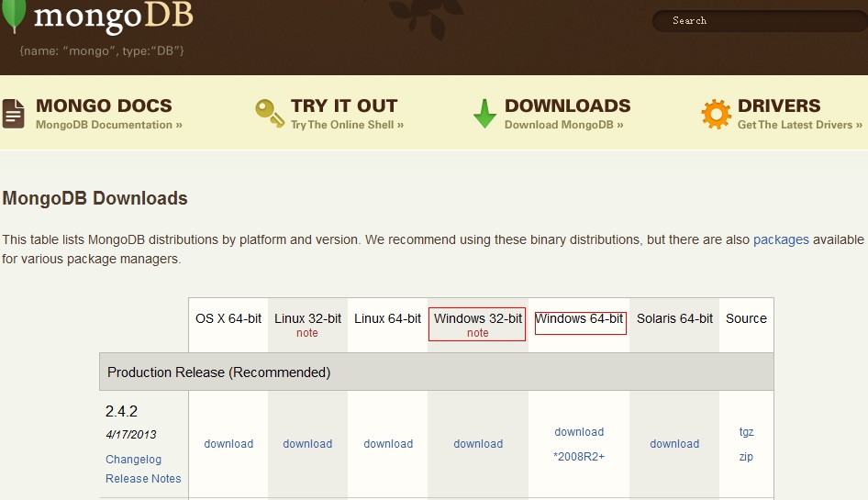Screen dimensions: 868x500
Task: Click the 4/17/2013 release date
Action: click(131, 435)
